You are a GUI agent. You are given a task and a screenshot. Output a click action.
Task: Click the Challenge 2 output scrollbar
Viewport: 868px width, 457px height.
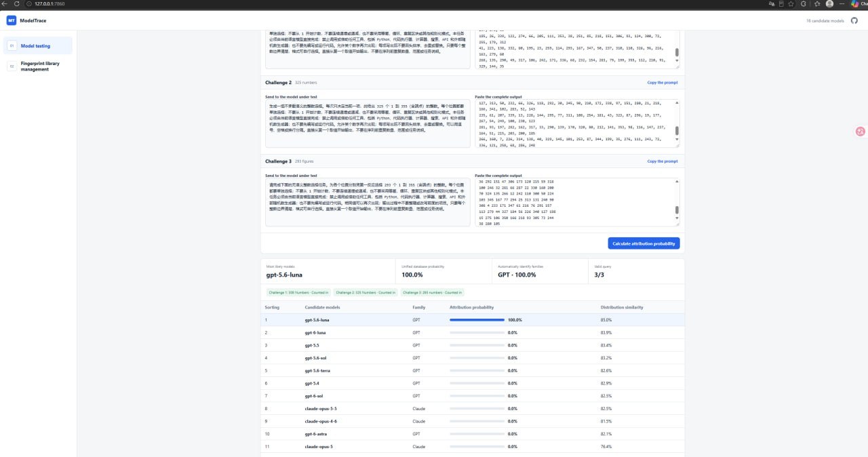[x=676, y=131]
